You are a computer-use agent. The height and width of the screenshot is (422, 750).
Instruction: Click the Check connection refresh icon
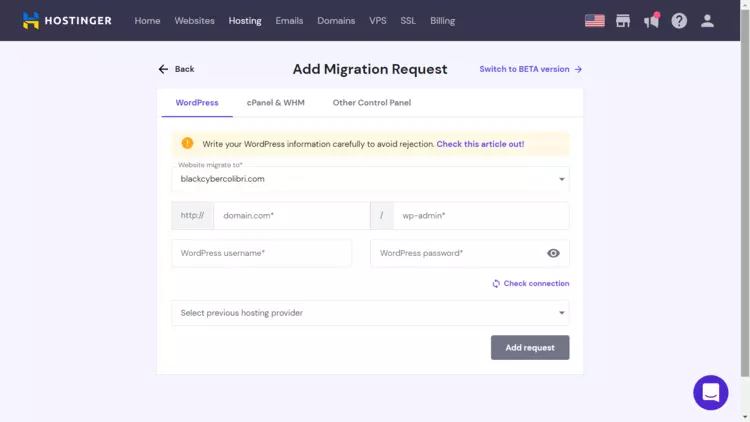point(496,283)
